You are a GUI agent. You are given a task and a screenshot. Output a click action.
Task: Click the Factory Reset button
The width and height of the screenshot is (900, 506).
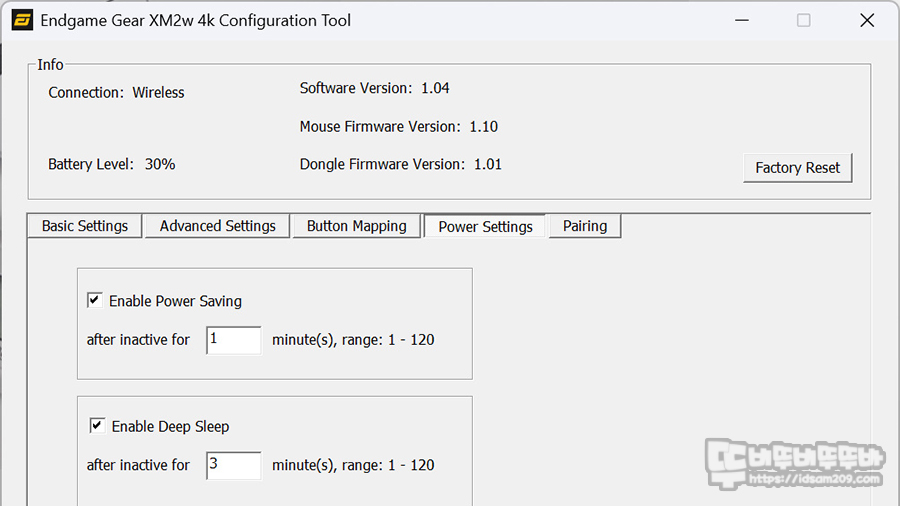click(x=797, y=168)
